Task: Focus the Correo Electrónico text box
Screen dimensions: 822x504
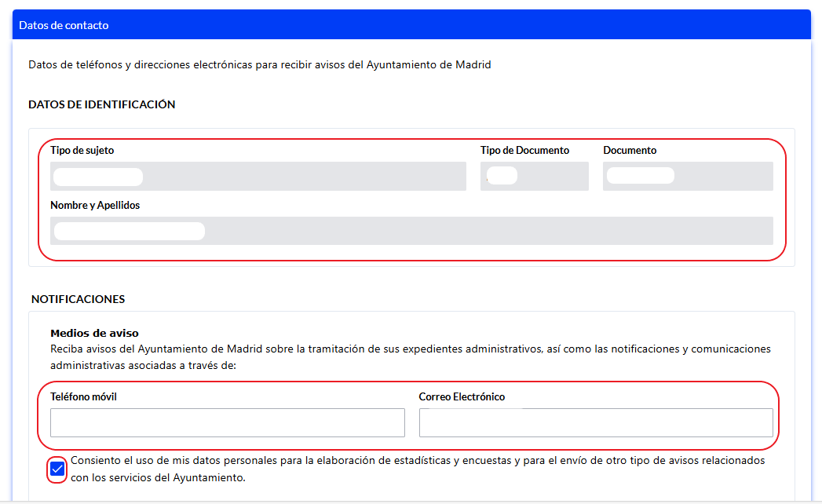Action: 596,422
